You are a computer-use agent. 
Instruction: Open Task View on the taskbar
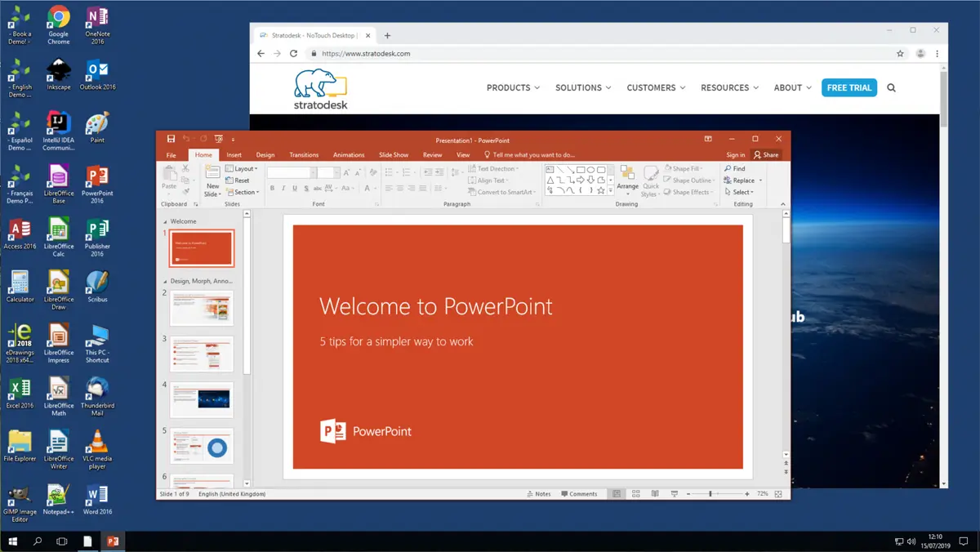pos(62,541)
